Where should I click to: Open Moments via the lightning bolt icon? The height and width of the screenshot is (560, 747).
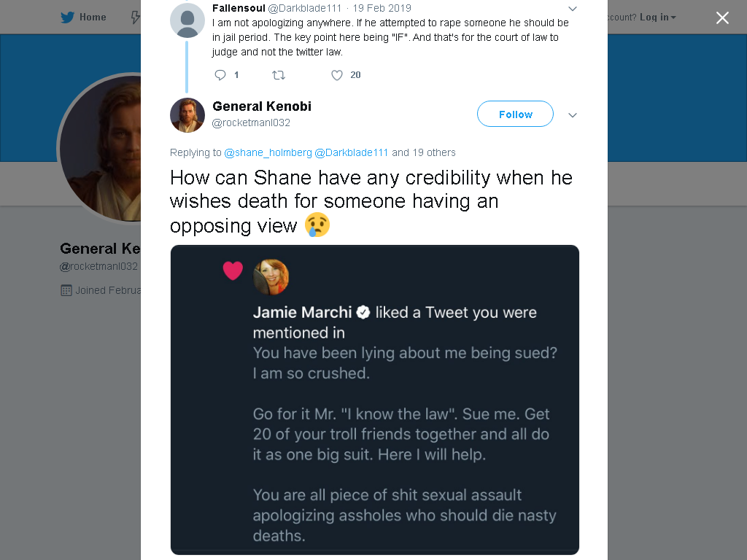click(x=136, y=17)
